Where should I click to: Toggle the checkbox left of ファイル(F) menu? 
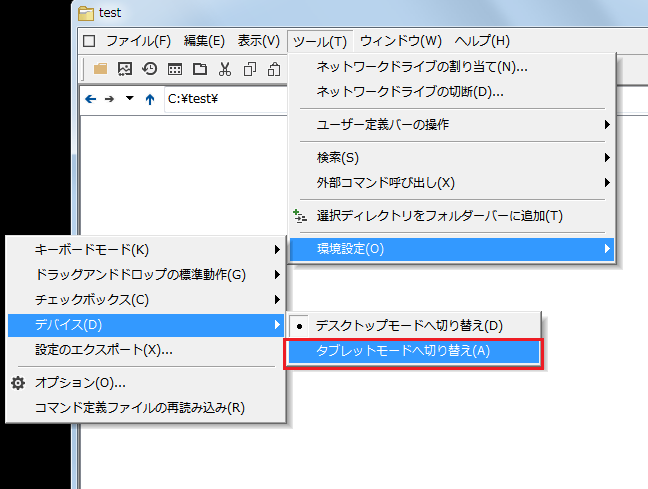(x=89, y=41)
